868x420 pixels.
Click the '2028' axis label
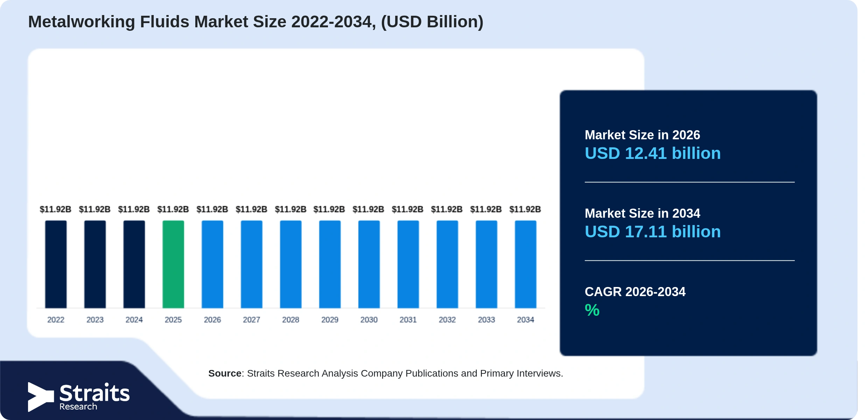[290, 320]
